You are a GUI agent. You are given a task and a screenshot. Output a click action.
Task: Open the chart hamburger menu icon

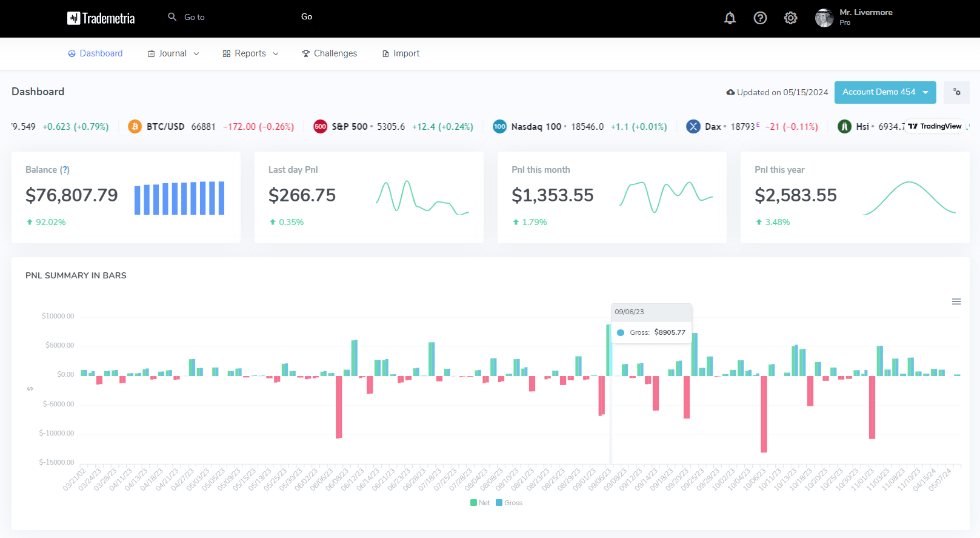(956, 301)
